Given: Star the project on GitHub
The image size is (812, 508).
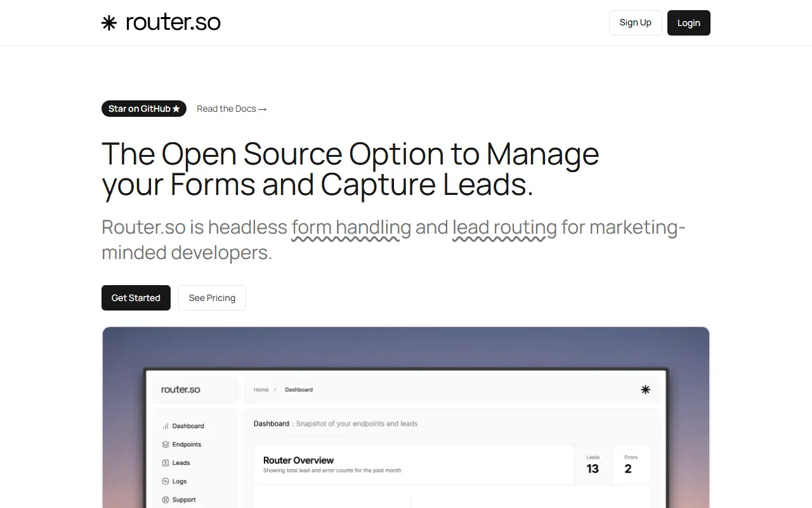Looking at the screenshot, I should pyautogui.click(x=144, y=109).
